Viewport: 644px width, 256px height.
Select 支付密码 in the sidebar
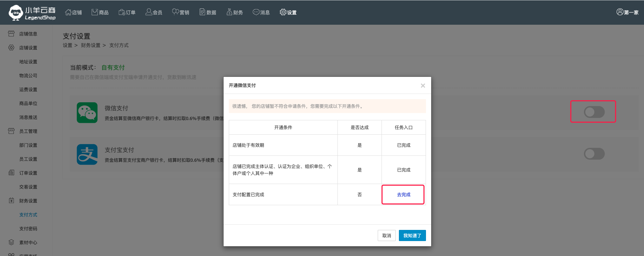[x=28, y=229]
